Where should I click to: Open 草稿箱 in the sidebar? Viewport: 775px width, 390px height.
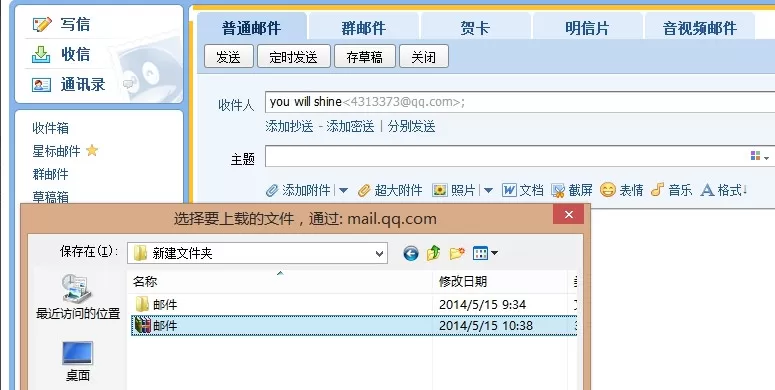pos(50,197)
